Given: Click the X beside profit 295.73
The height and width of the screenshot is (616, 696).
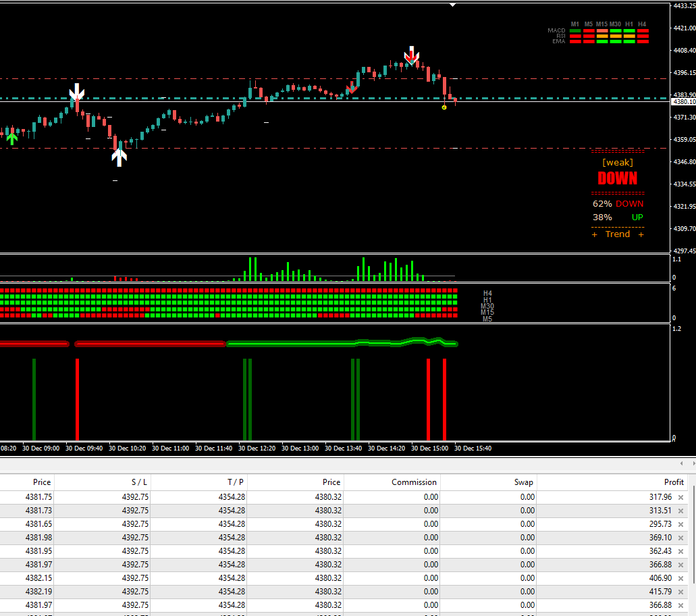Looking at the screenshot, I should [x=680, y=524].
